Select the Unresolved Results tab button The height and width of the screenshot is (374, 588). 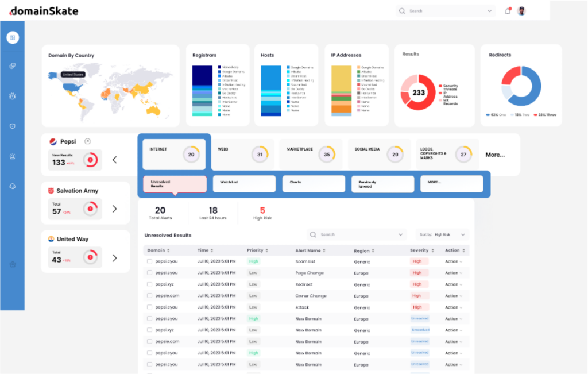pyautogui.click(x=175, y=184)
